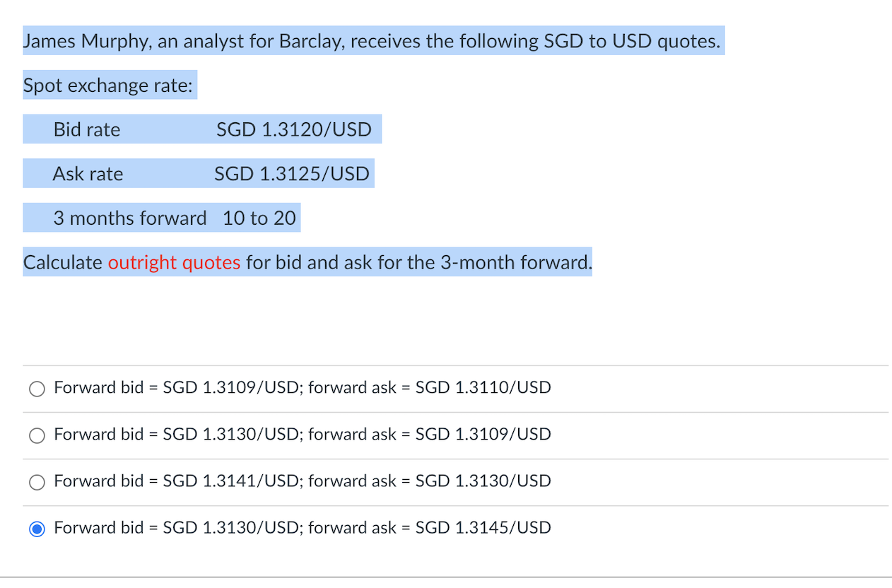Click the 10 to 20 forward points text
This screenshot has width=892, height=588.
259,218
